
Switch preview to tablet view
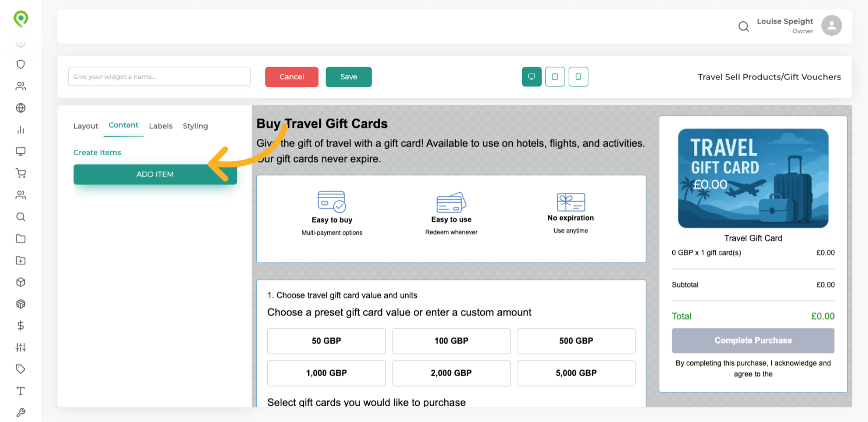[555, 77]
